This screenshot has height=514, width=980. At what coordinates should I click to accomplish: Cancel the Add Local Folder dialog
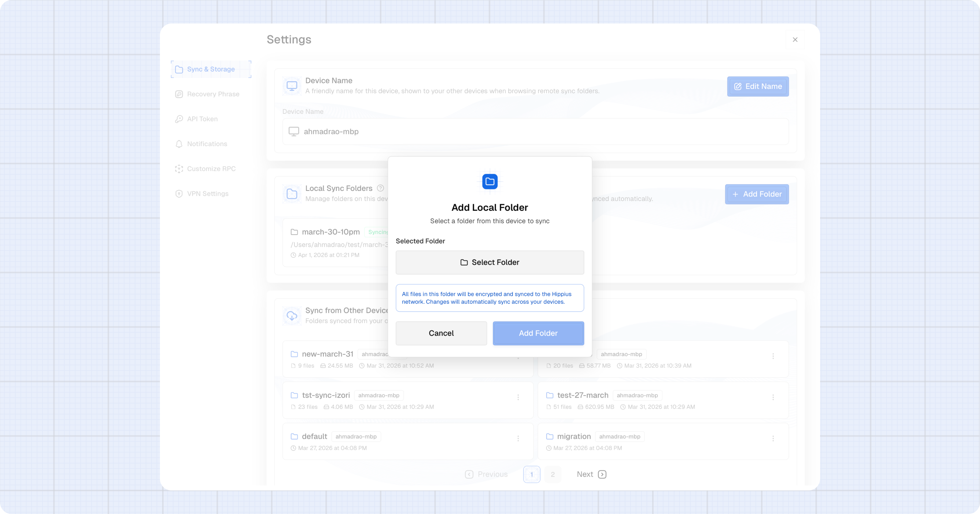pos(441,333)
